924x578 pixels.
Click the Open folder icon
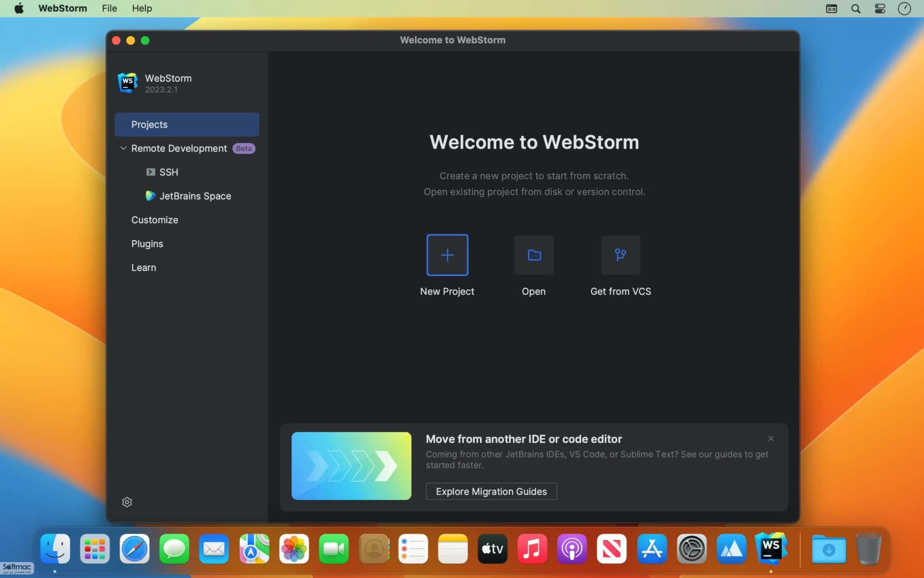pos(534,255)
